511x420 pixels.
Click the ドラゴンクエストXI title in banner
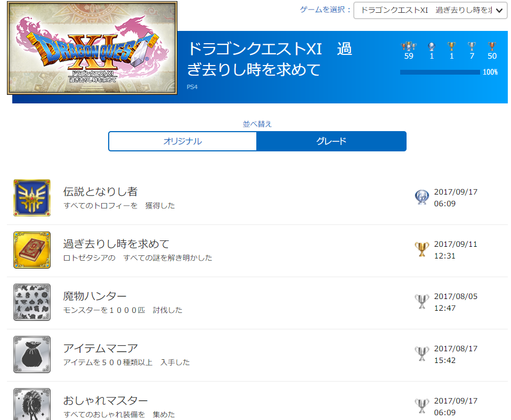click(x=270, y=59)
